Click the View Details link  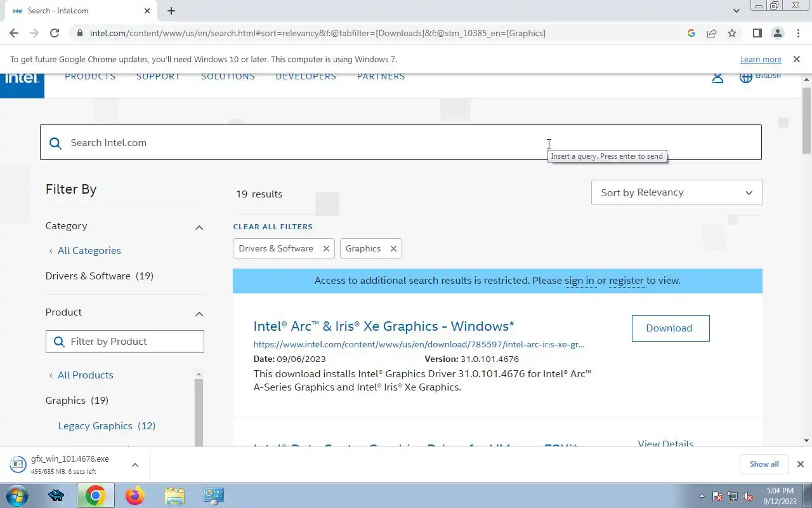(x=665, y=443)
